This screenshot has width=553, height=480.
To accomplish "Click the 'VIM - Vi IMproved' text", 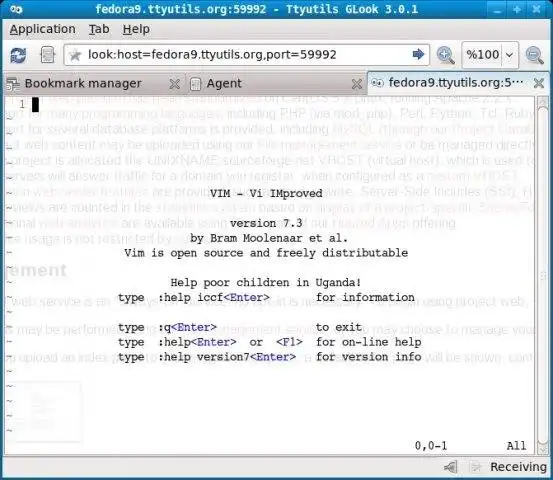I will point(266,193).
